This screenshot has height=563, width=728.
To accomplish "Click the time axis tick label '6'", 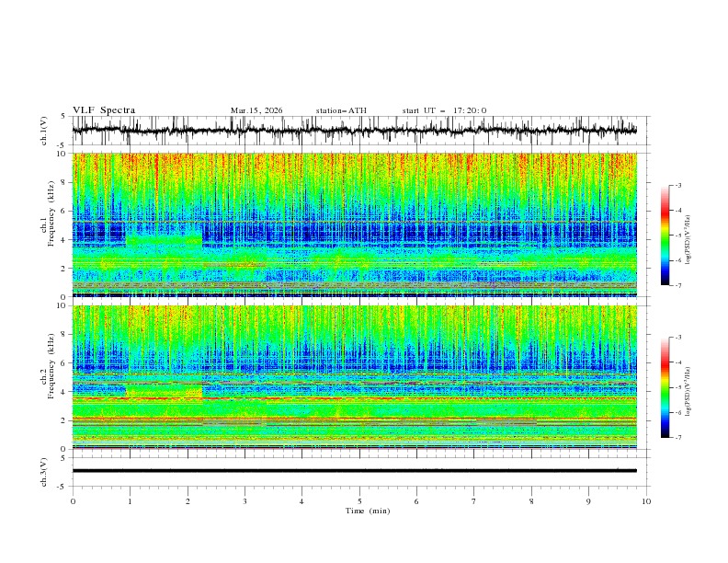I will click(417, 501).
